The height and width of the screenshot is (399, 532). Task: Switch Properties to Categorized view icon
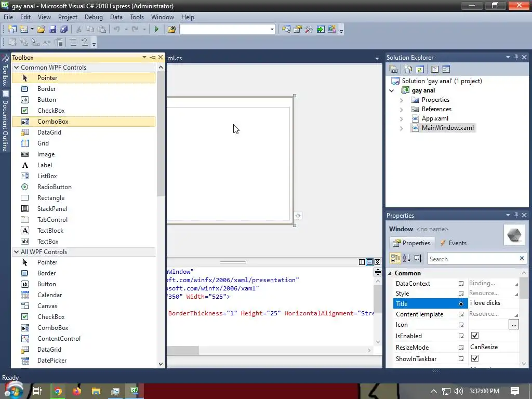395,259
